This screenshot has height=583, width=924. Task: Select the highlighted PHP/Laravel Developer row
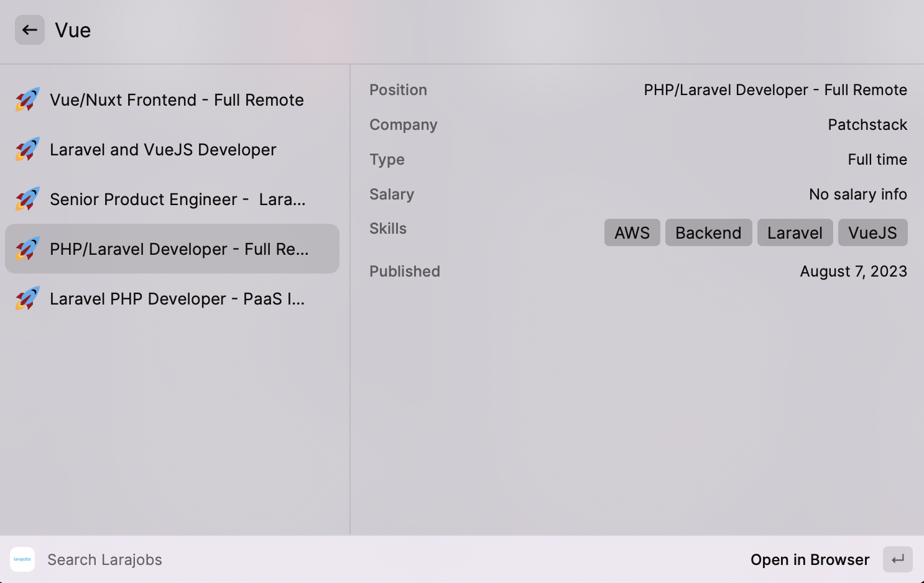click(x=172, y=249)
